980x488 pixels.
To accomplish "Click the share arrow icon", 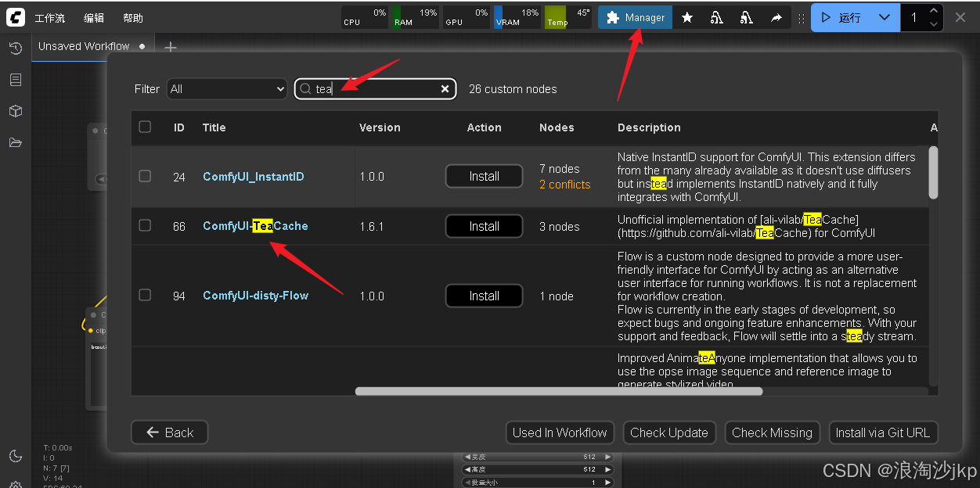I will tap(776, 17).
